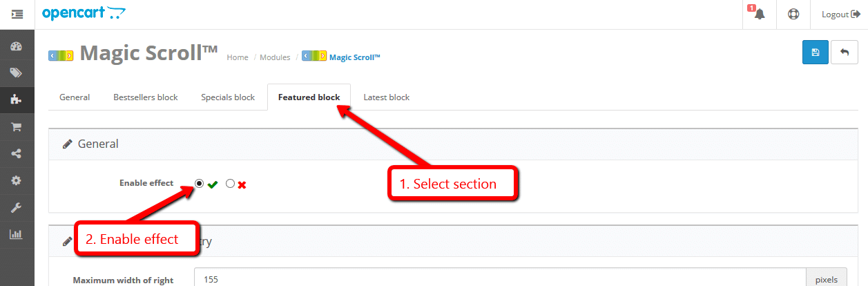Open the Catalog tag icon

pos(17,73)
